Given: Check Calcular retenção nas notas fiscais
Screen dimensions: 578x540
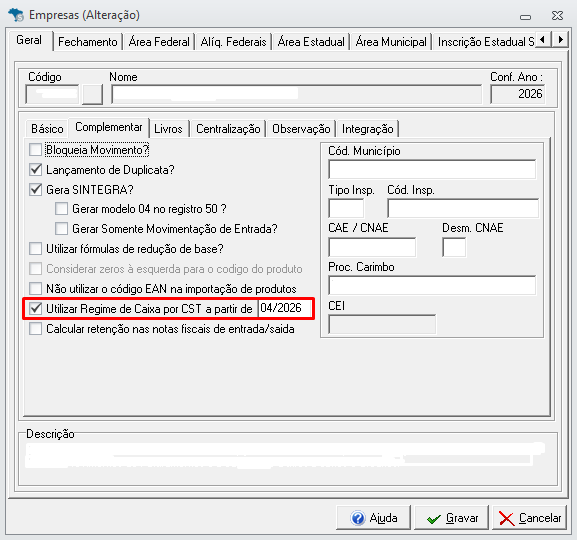Looking at the screenshot, I should 35,328.
